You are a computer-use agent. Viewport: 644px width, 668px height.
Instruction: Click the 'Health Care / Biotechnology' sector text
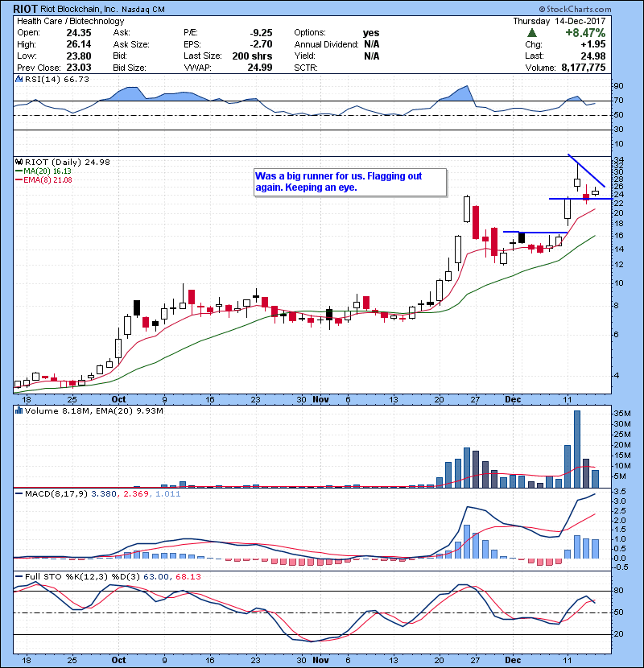tap(70, 21)
